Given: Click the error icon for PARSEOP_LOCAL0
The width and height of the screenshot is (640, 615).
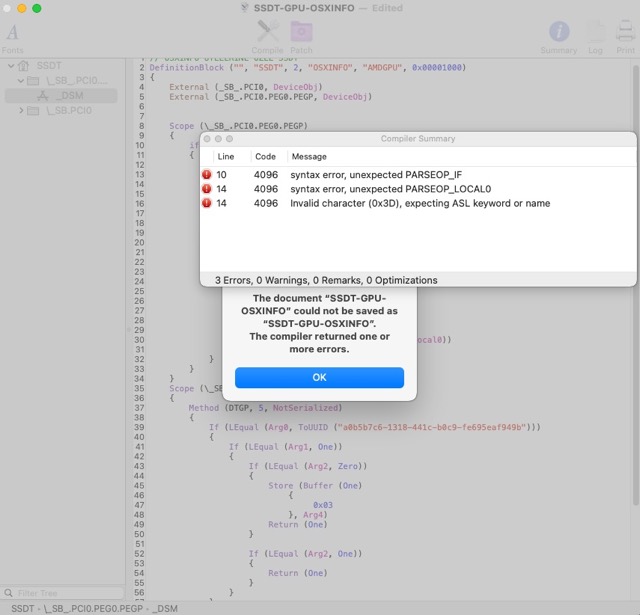Looking at the screenshot, I should click(x=207, y=189).
